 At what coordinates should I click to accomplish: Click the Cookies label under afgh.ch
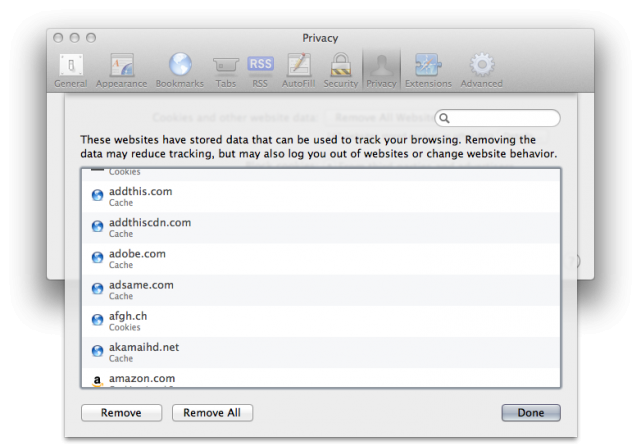[124, 327]
